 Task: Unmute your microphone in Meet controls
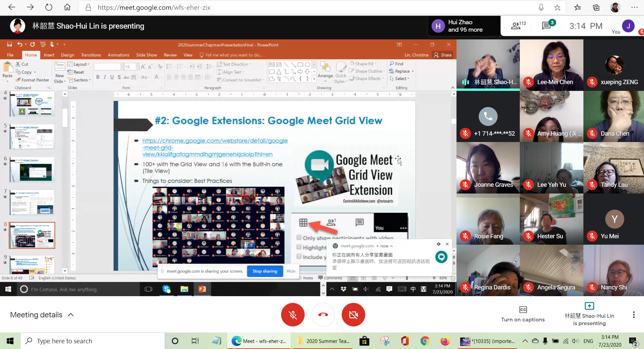(x=293, y=315)
